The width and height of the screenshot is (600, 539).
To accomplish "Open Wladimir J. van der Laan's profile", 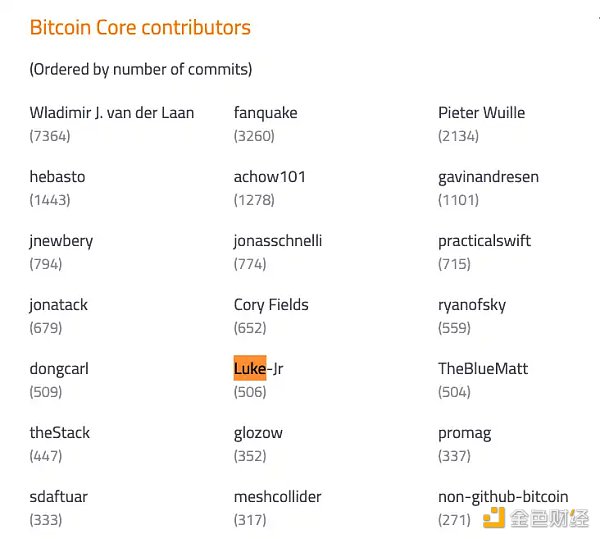I will click(x=112, y=113).
